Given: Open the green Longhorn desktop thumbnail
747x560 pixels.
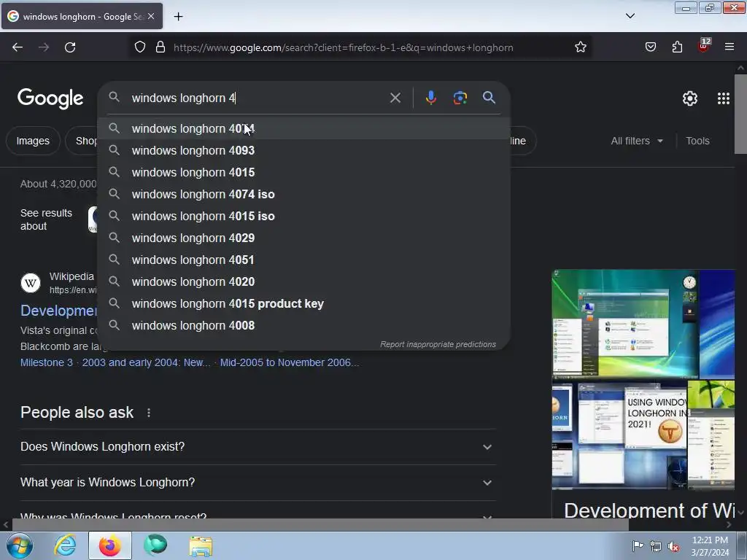Looking at the screenshot, I should (x=624, y=324).
